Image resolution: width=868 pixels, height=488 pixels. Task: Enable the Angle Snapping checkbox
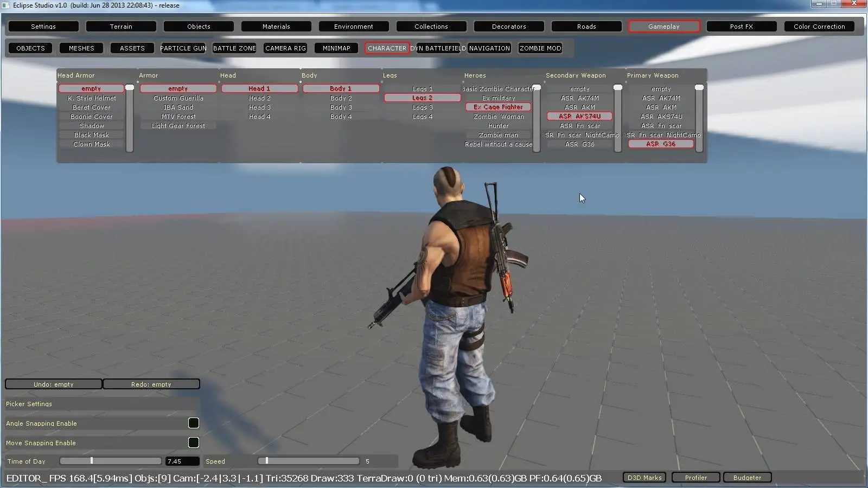[193, 423]
